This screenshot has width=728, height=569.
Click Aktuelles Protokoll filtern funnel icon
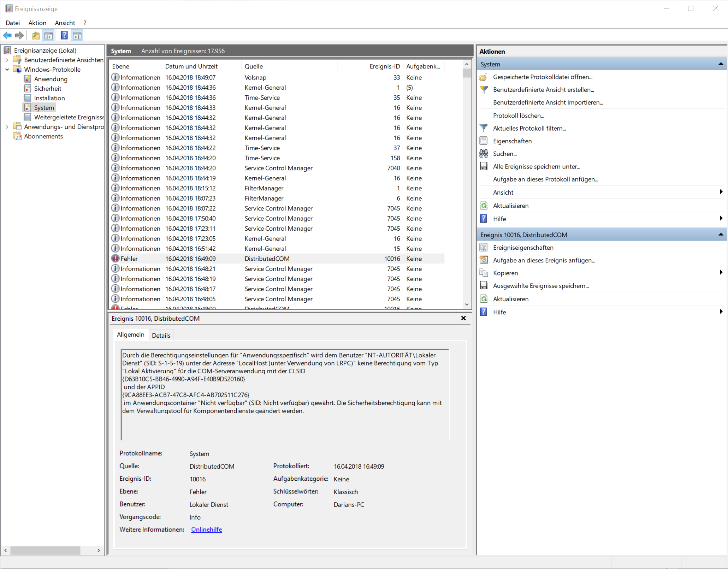tap(484, 128)
